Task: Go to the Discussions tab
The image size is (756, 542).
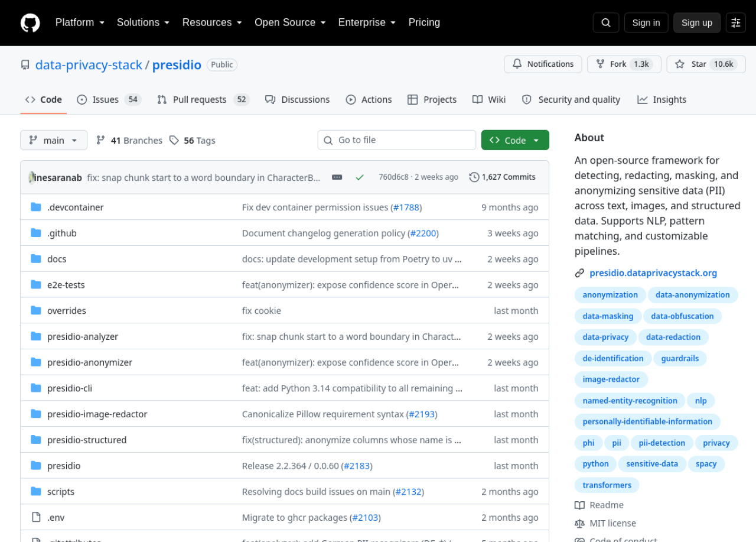Action: (x=297, y=99)
